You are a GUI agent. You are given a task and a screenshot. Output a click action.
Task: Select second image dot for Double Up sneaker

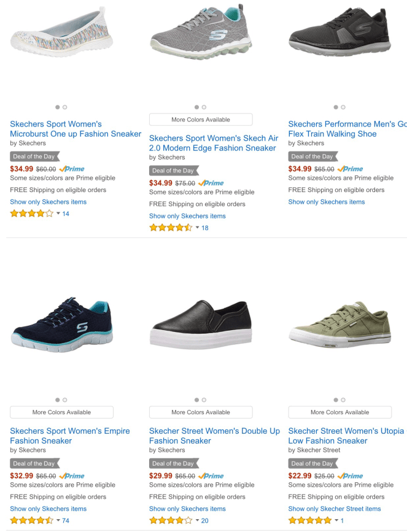[204, 400]
